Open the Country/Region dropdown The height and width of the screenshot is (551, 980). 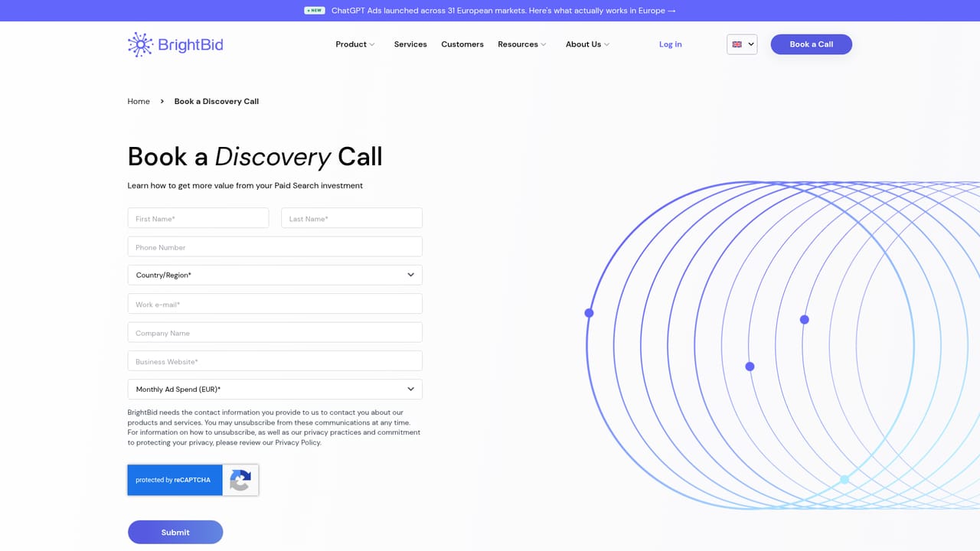(275, 275)
